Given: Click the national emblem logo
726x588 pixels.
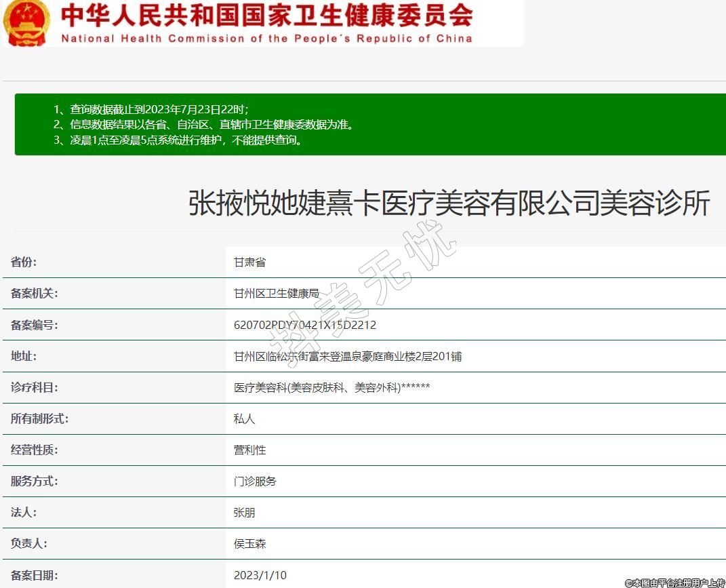Looking at the screenshot, I should click(25, 23).
